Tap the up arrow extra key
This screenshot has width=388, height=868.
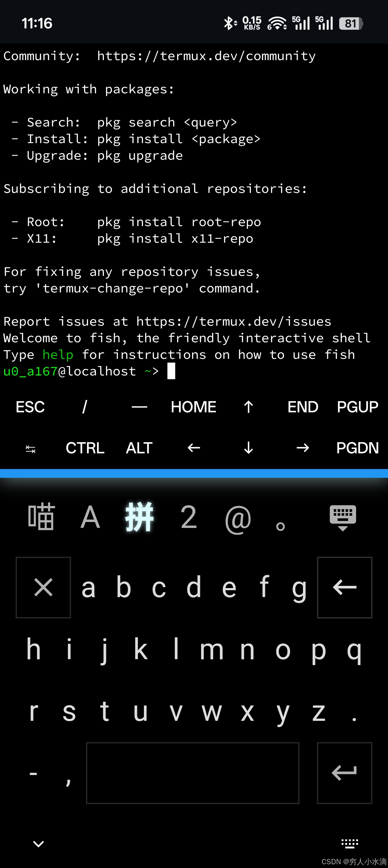[248, 407]
